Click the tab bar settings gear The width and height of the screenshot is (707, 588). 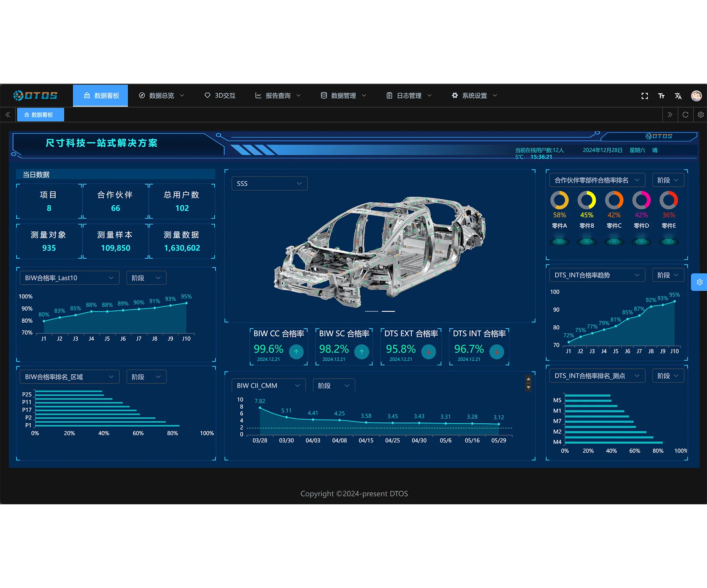[700, 115]
